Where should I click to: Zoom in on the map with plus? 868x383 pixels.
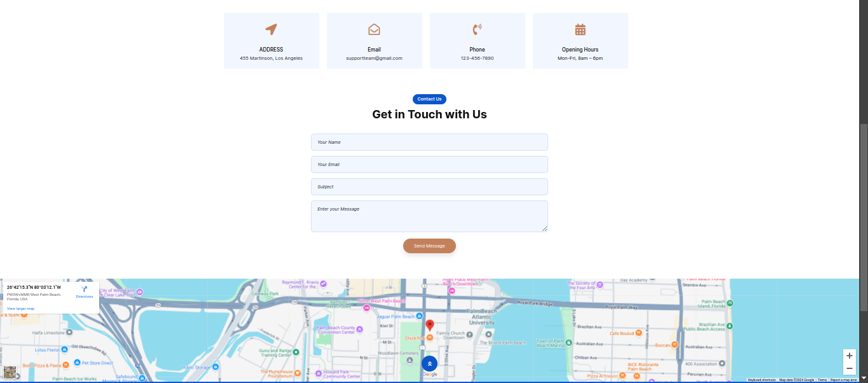pos(850,356)
